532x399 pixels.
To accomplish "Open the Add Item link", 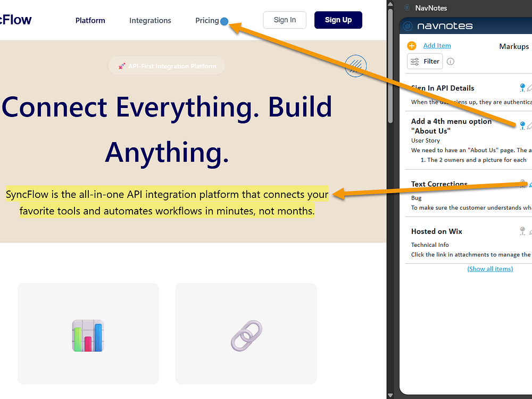I will (437, 45).
